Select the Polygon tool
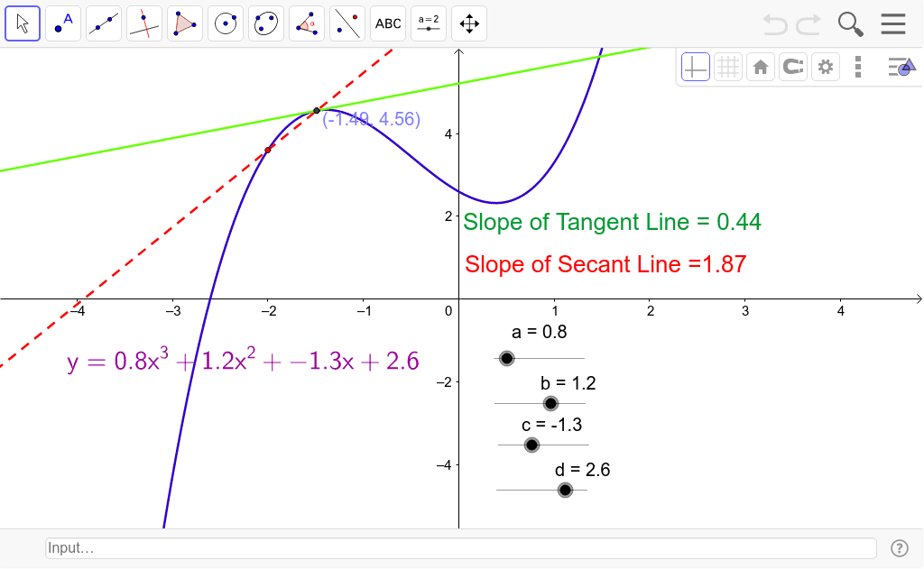Screen dimensions: 924x569 click(185, 23)
